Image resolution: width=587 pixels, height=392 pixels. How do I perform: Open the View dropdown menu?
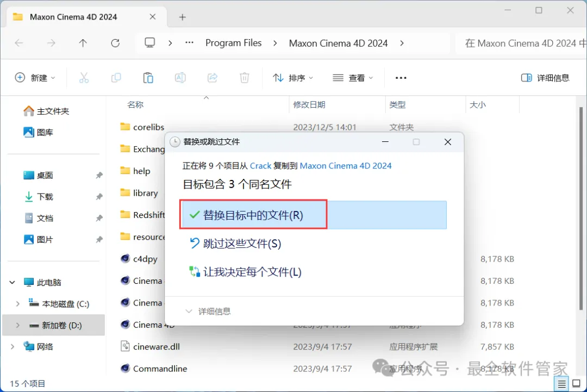pos(353,78)
